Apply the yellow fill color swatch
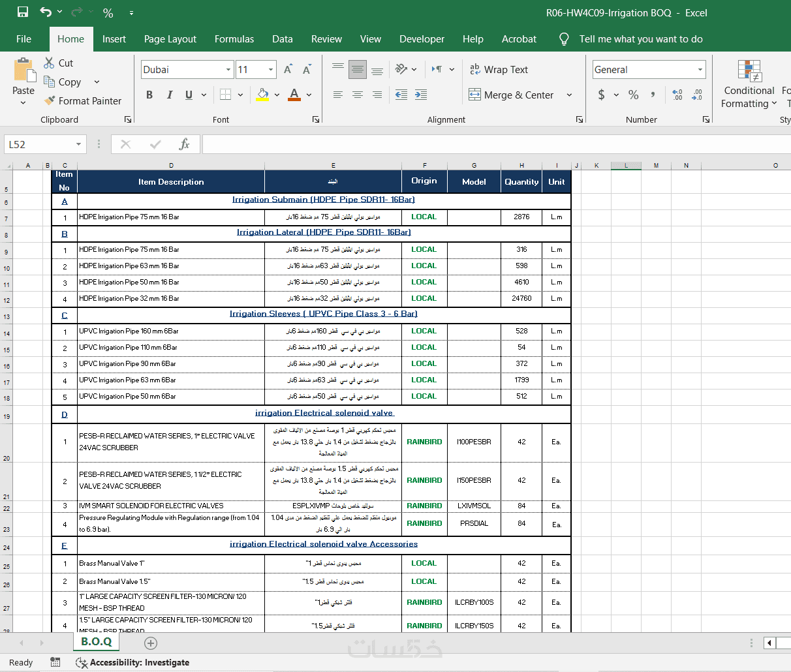The width and height of the screenshot is (791, 672). point(262,95)
